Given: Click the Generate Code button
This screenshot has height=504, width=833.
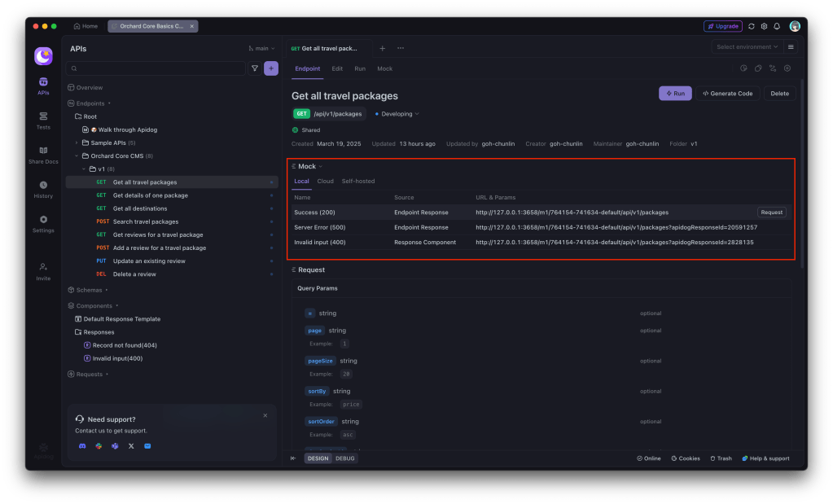Looking at the screenshot, I should coord(728,94).
